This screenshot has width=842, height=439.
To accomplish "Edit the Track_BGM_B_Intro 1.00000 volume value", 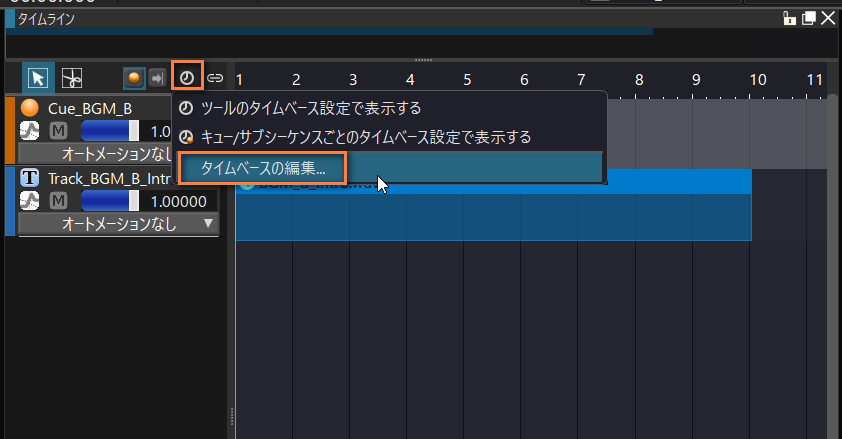I will pos(178,202).
